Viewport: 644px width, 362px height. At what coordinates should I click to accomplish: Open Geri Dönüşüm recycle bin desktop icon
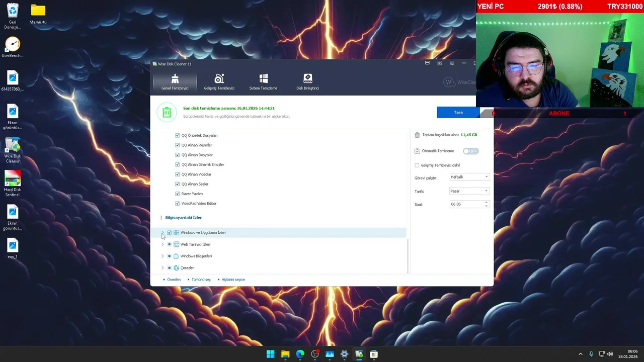(x=13, y=16)
